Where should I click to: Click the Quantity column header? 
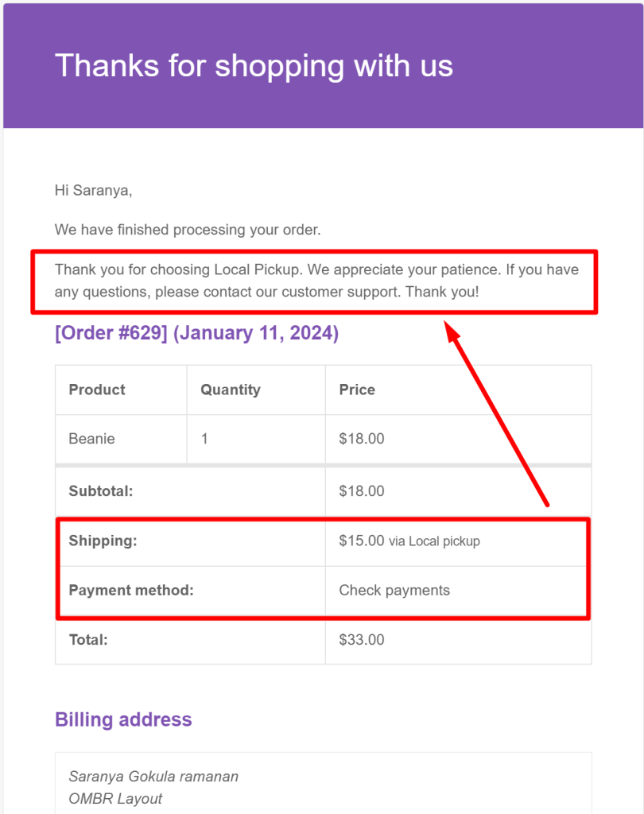pyautogui.click(x=231, y=390)
